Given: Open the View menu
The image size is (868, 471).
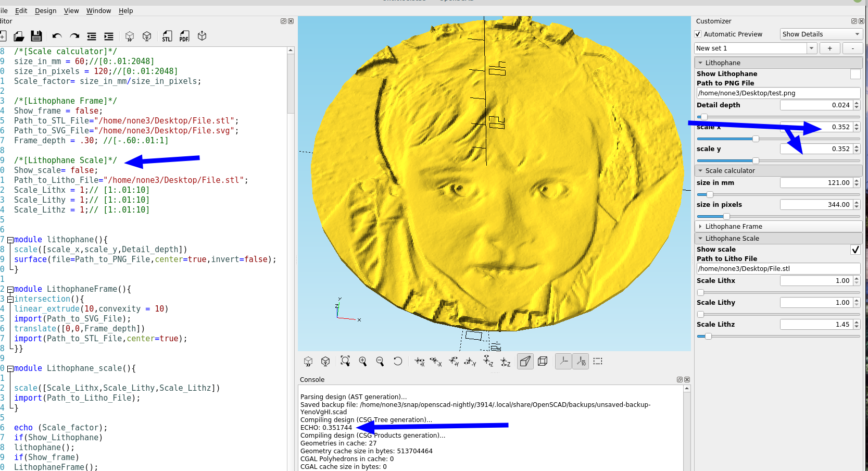Looking at the screenshot, I should 71,10.
